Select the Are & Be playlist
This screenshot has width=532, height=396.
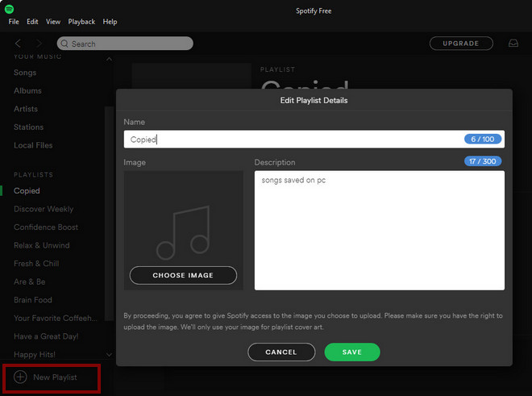[x=30, y=281]
